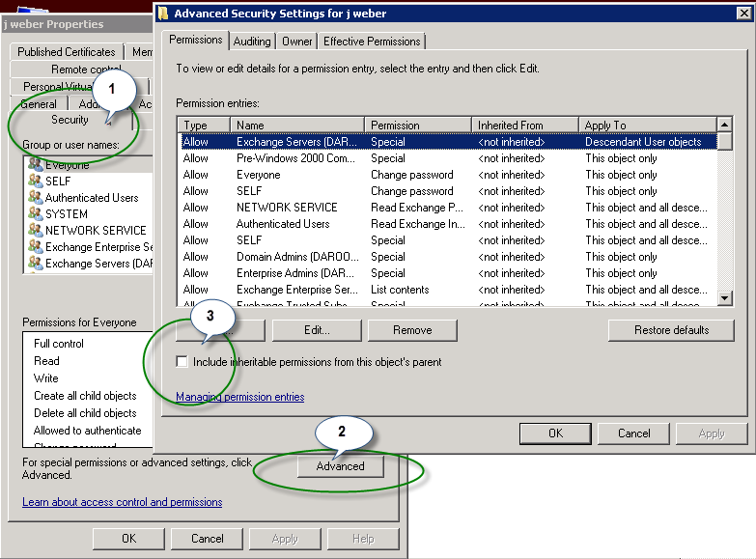Click the permission entries scroll up arrow
The image size is (756, 559).
click(724, 125)
